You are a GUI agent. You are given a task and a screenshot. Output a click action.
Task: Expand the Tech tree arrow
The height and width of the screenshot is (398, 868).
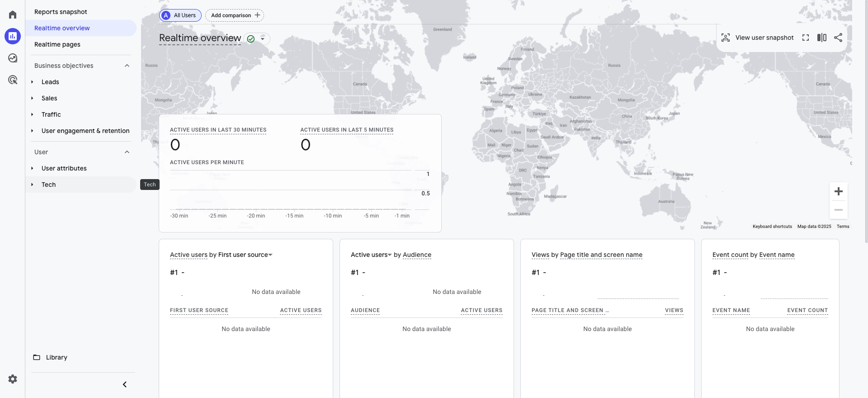(32, 185)
